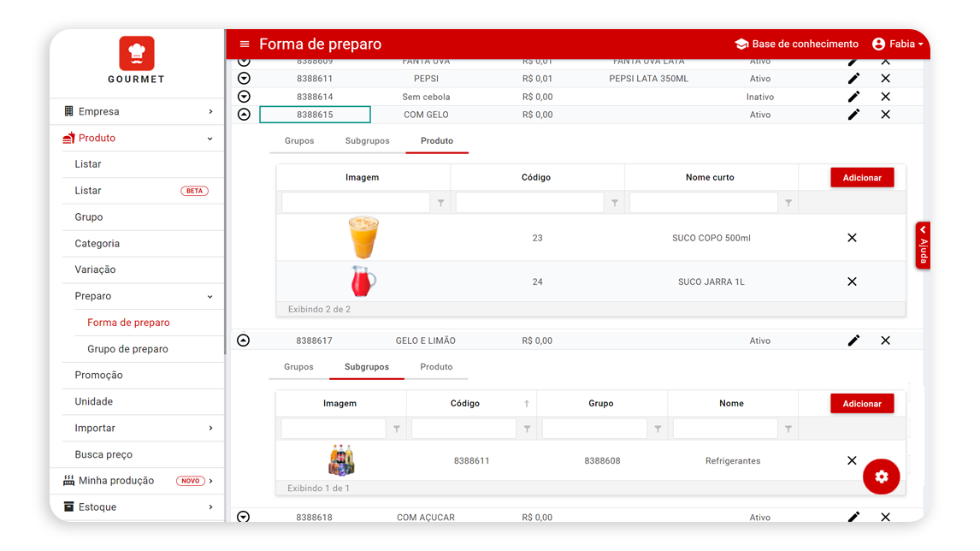Delete the GELO E LIMÃO row
Viewport: 980px width, 551px height.
(885, 341)
